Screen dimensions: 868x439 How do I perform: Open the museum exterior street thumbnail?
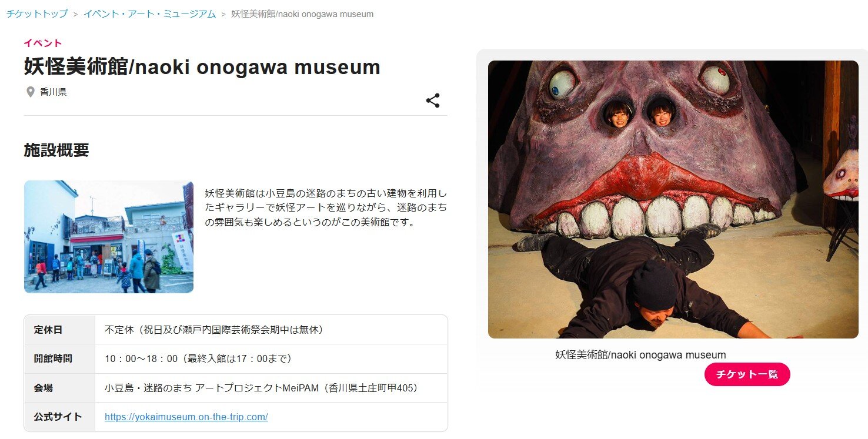[109, 237]
